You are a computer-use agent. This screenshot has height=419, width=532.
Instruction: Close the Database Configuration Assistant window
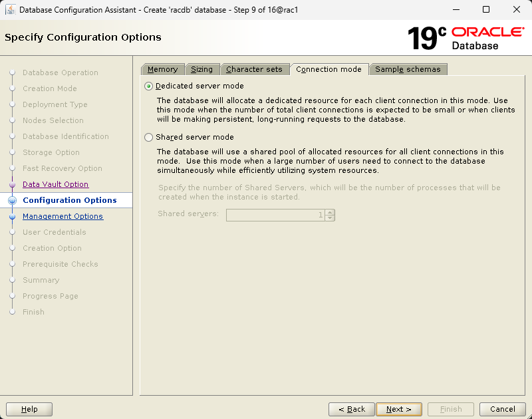pos(517,9)
